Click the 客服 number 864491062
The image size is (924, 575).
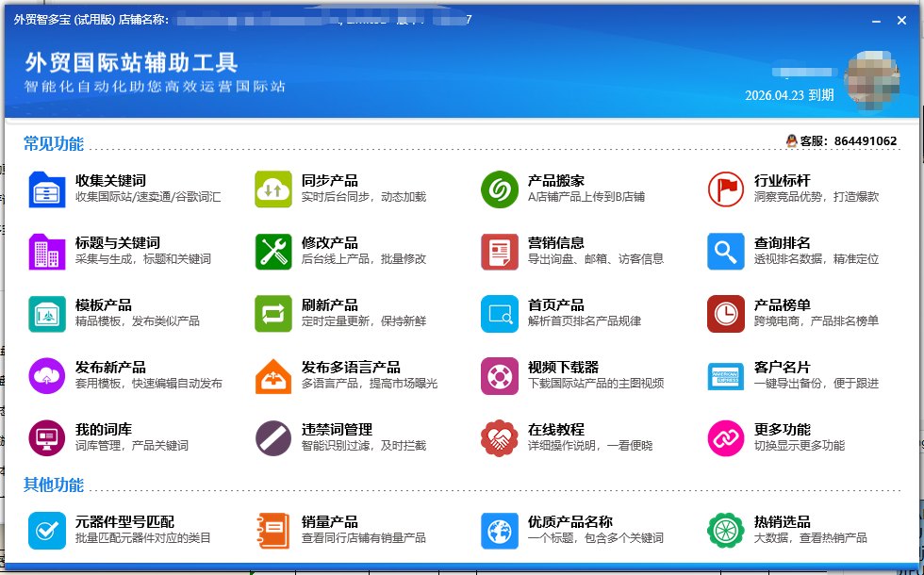point(866,141)
